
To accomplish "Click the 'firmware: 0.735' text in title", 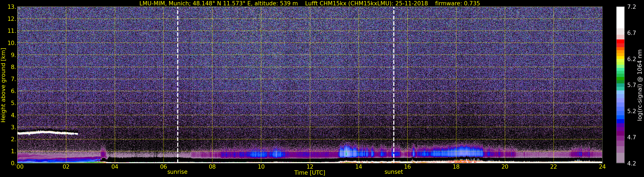I will pos(457,3).
